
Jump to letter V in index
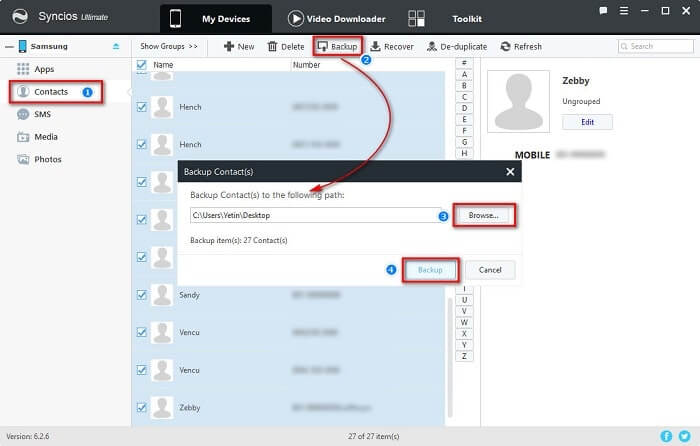tap(464, 311)
